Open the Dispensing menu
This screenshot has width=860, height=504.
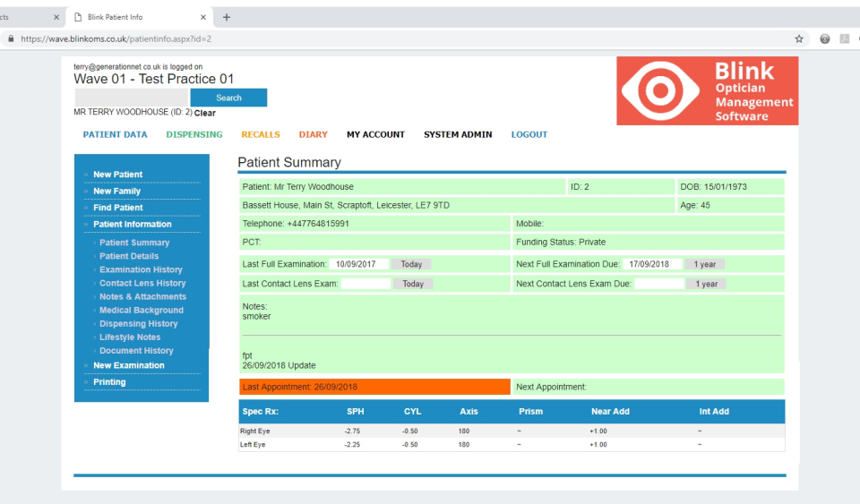[x=193, y=134]
